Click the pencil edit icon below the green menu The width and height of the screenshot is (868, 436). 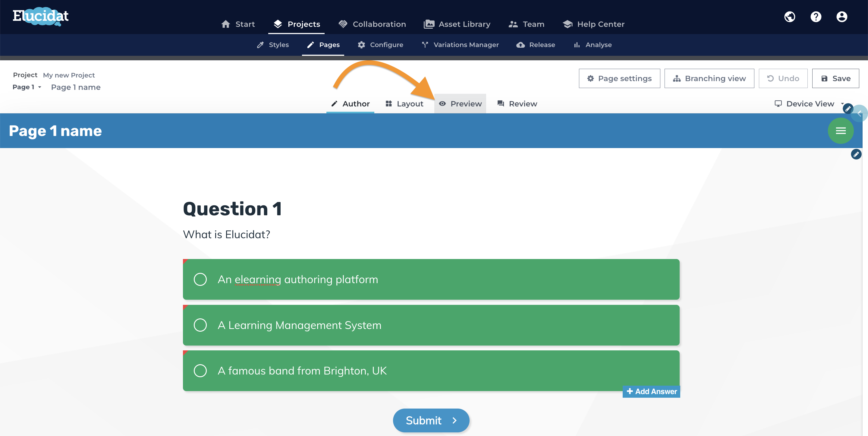point(856,154)
